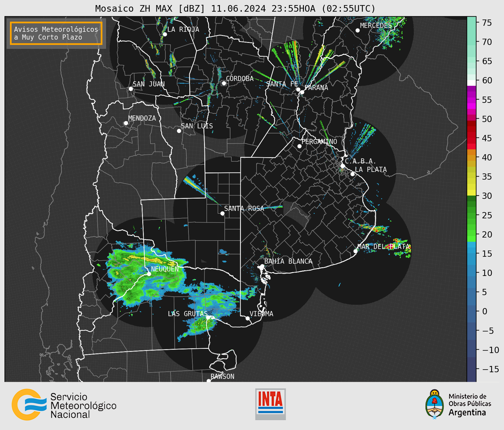Click the VIEDMA city marker dot

(x=248, y=318)
